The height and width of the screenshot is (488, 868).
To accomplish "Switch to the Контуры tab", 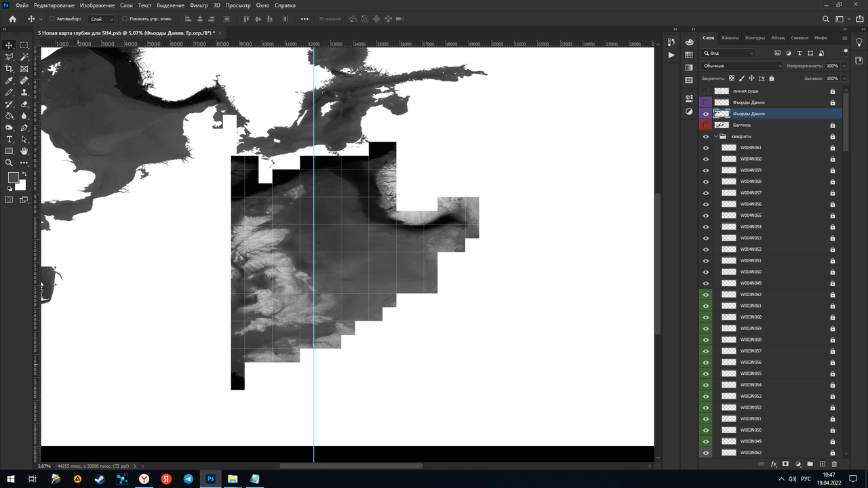I will tap(755, 38).
